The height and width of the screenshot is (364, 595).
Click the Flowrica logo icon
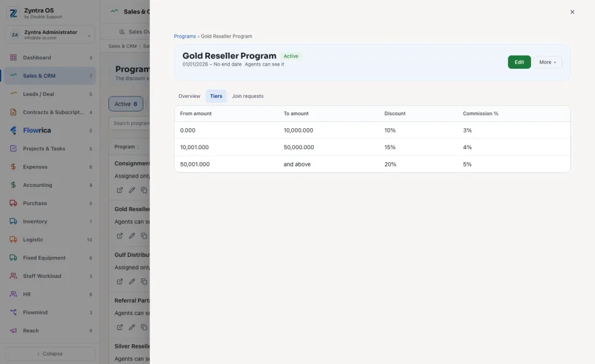(x=13, y=130)
